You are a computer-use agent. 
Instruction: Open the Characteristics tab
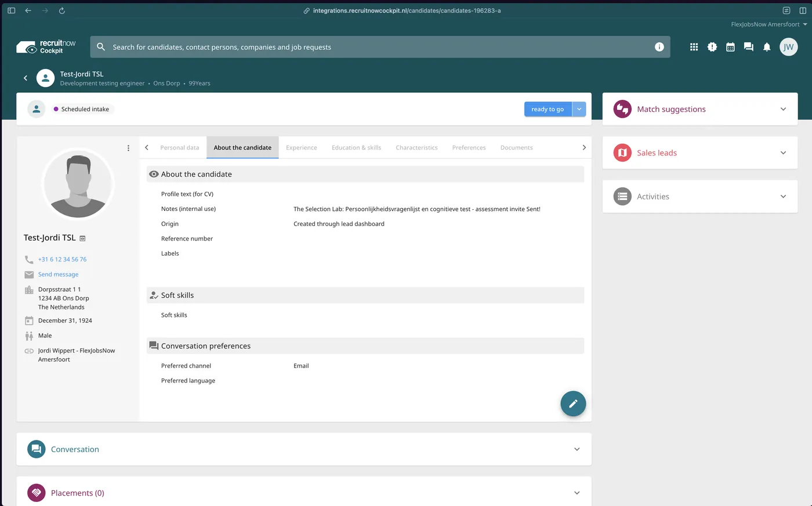coord(416,148)
